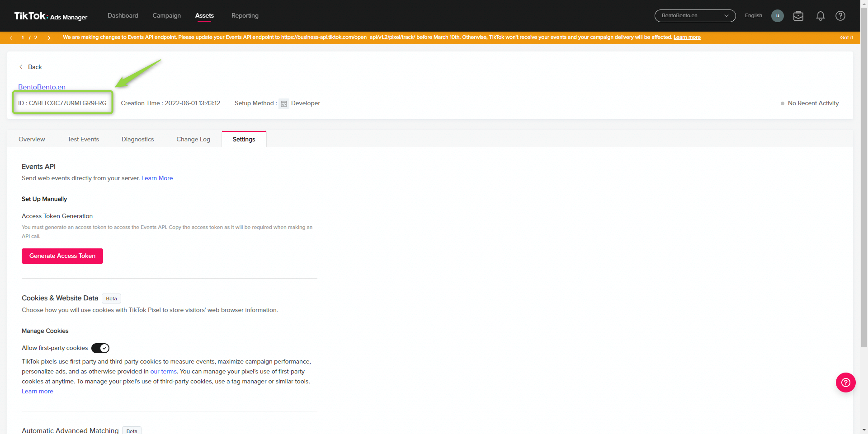Image resolution: width=868 pixels, height=434 pixels.
Task: Change language from English
Action: 753,15
